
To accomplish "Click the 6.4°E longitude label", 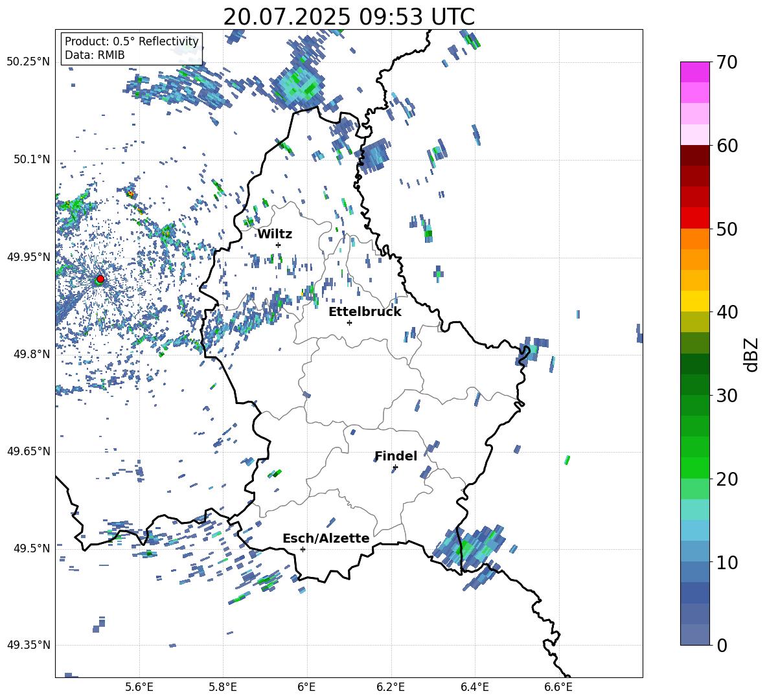I will point(474,687).
